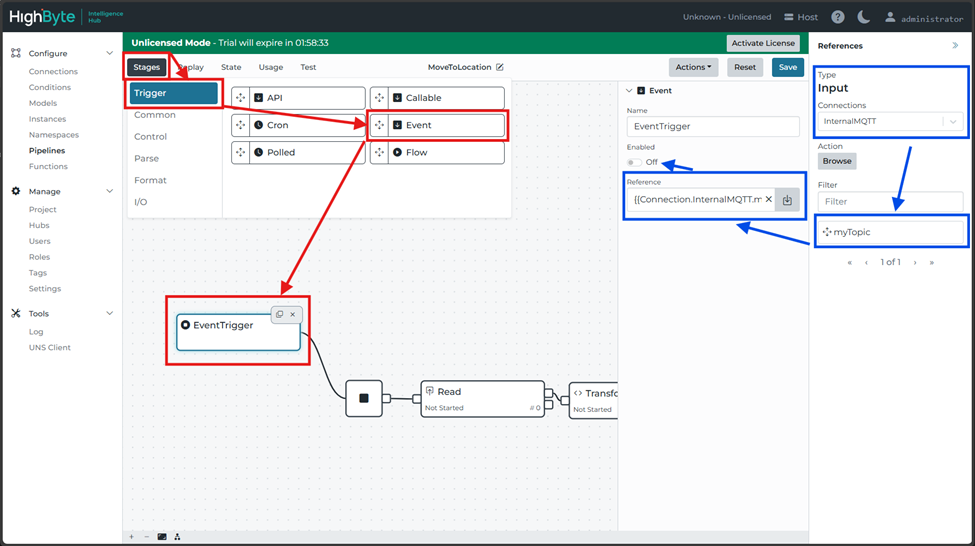
Task: Select the Format stage category
Action: pyautogui.click(x=150, y=180)
